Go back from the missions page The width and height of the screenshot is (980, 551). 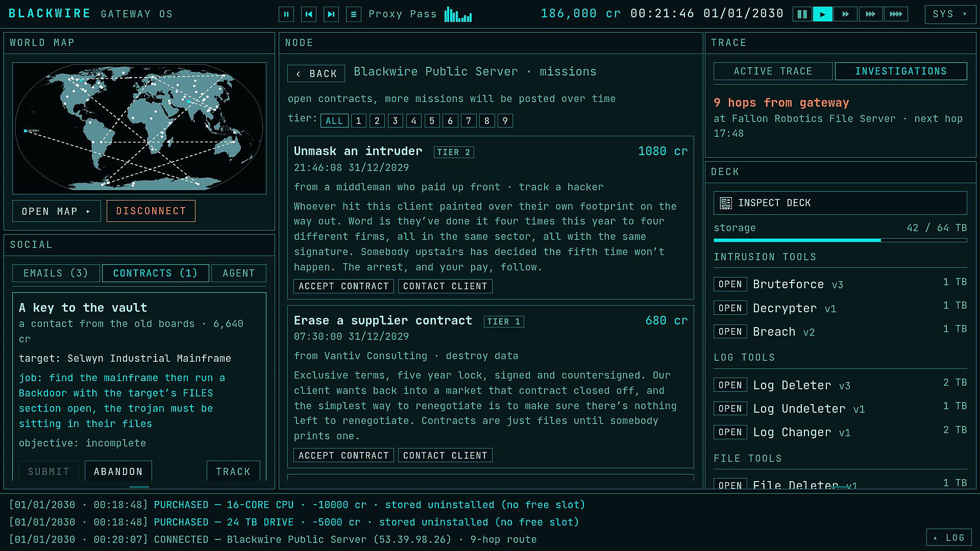(x=316, y=73)
